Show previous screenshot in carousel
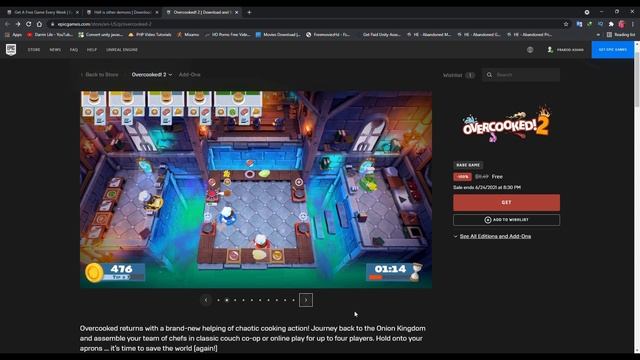Screen dimensions: 640x360 [x=206, y=300]
